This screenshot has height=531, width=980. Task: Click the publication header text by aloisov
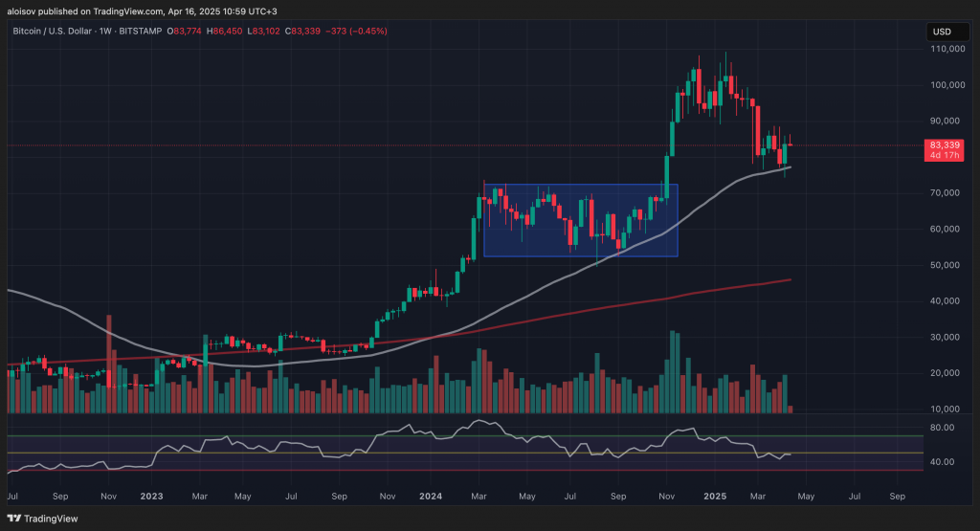[x=142, y=11]
